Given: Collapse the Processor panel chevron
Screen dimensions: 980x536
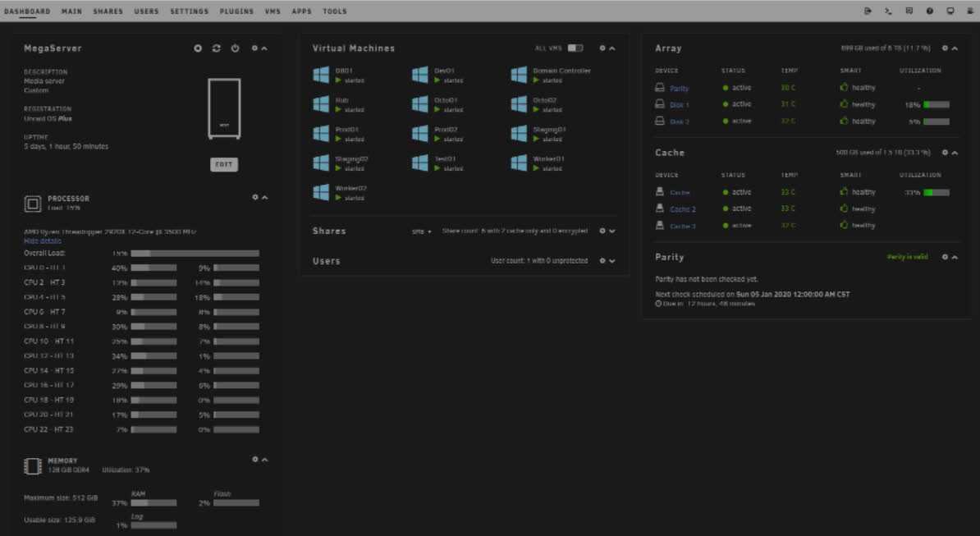Looking at the screenshot, I should (x=264, y=197).
